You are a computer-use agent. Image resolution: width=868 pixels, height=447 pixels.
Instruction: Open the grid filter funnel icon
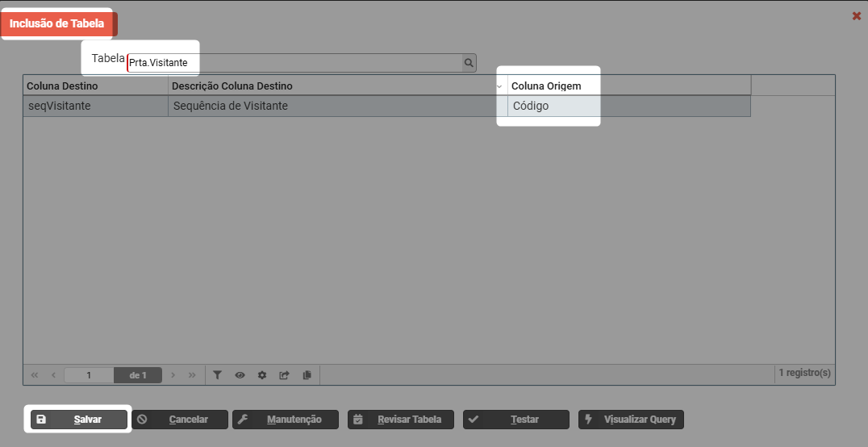217,375
